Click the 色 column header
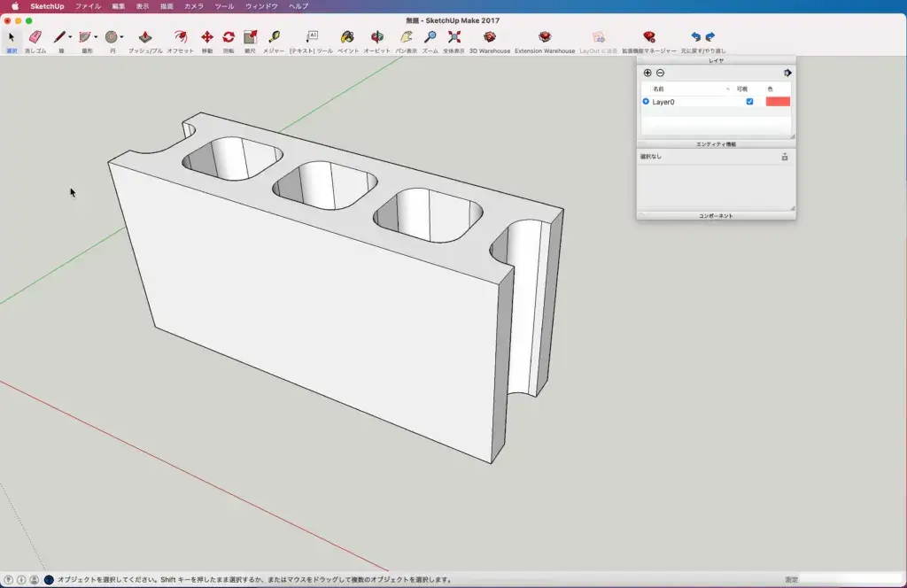This screenshot has height=588, width=907. (770, 89)
